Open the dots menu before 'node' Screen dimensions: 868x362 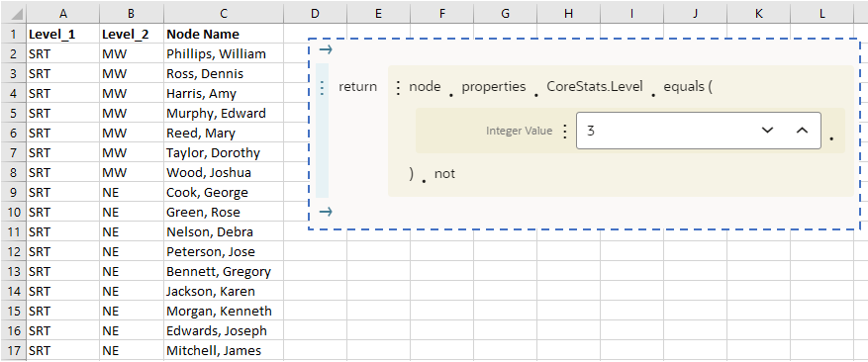pyautogui.click(x=398, y=87)
